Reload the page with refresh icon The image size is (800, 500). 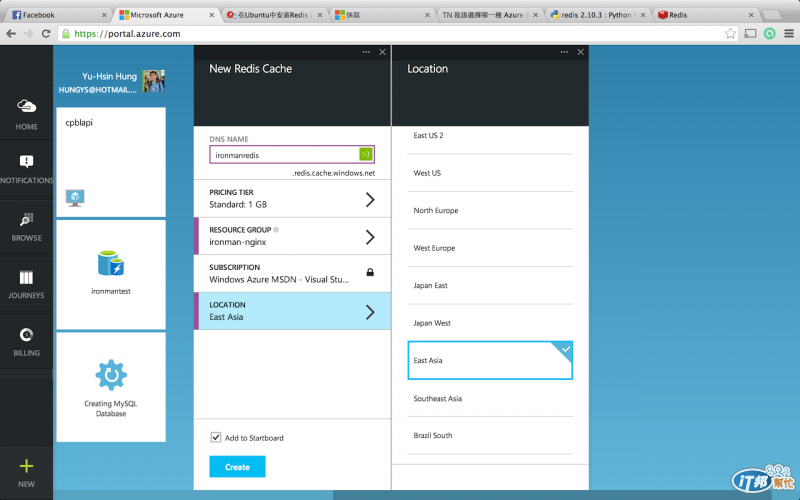click(x=46, y=34)
